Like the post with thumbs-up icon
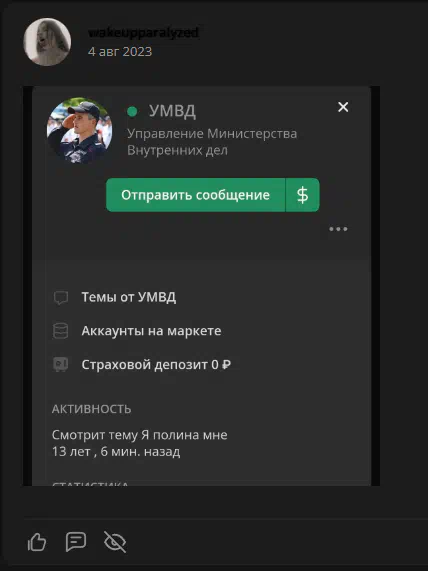The height and width of the screenshot is (571, 428). (37, 542)
